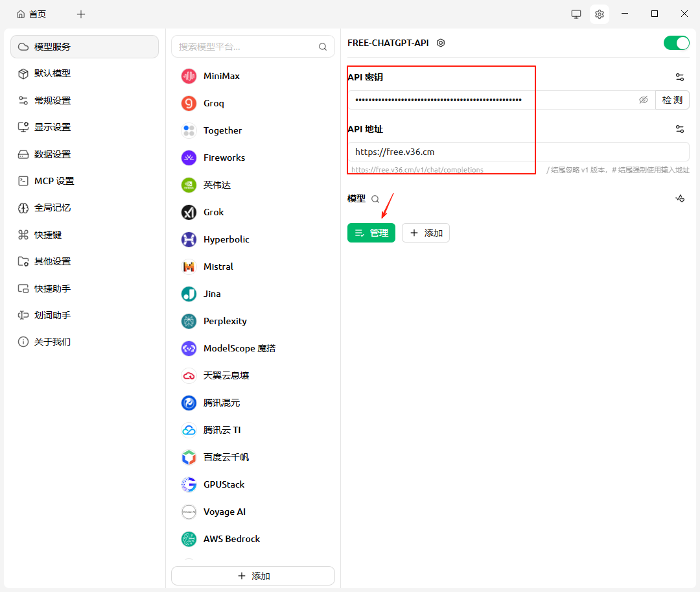
Task: Open 数据设置 section
Action: pos(84,154)
